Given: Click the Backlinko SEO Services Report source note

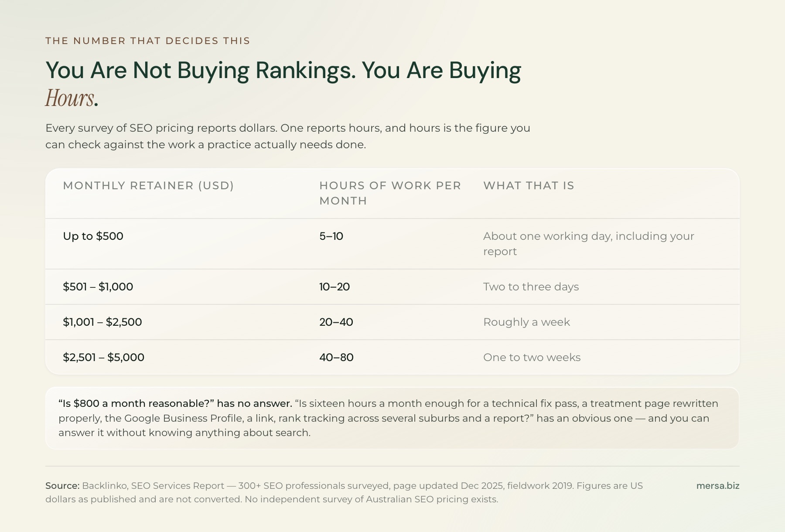Looking at the screenshot, I should tap(344, 492).
